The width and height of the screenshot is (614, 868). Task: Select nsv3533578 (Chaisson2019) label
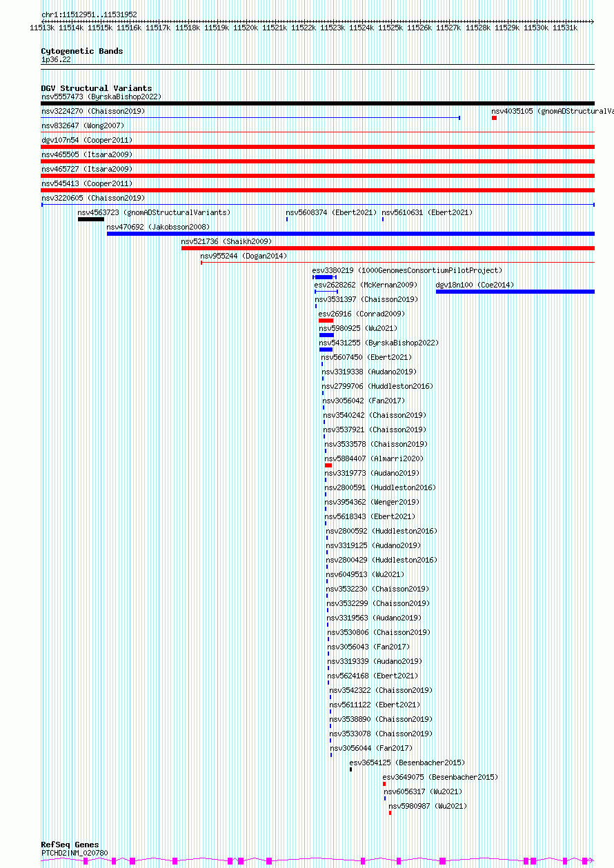coord(376,444)
